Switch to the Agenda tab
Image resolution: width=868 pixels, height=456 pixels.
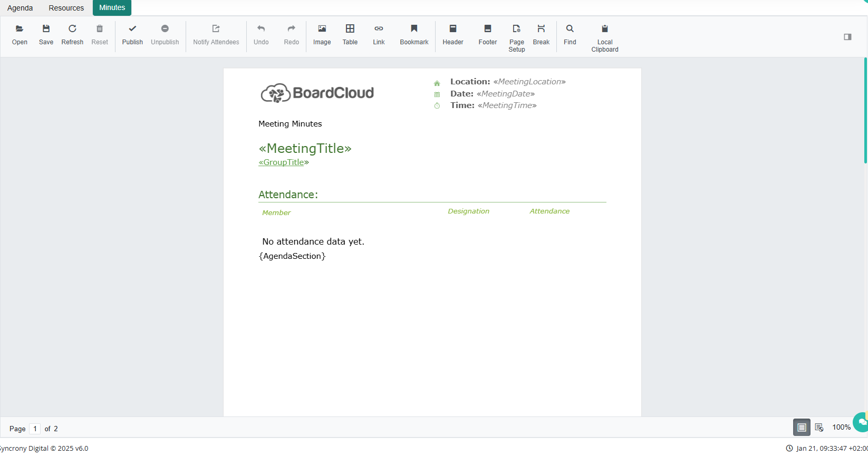tap(20, 8)
